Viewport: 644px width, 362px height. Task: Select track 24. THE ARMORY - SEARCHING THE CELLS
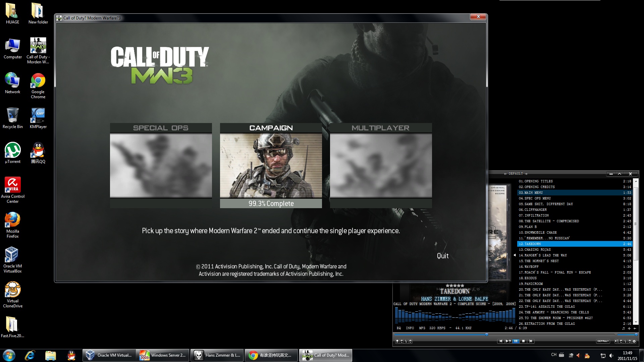[x=575, y=312]
